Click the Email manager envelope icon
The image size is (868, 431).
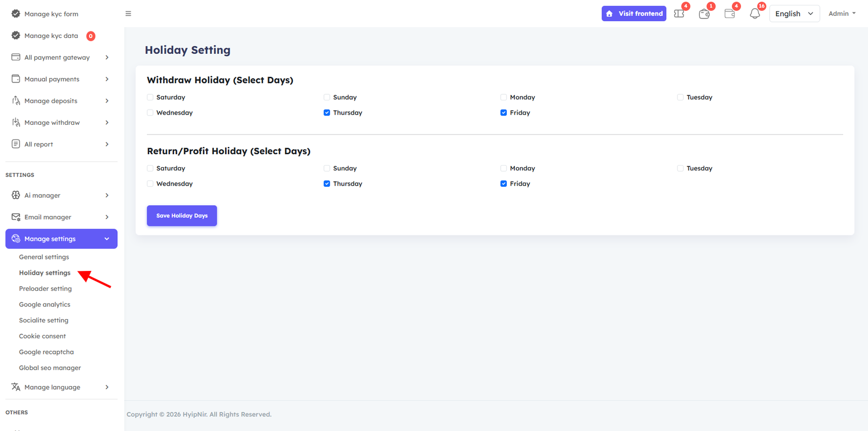(x=16, y=217)
